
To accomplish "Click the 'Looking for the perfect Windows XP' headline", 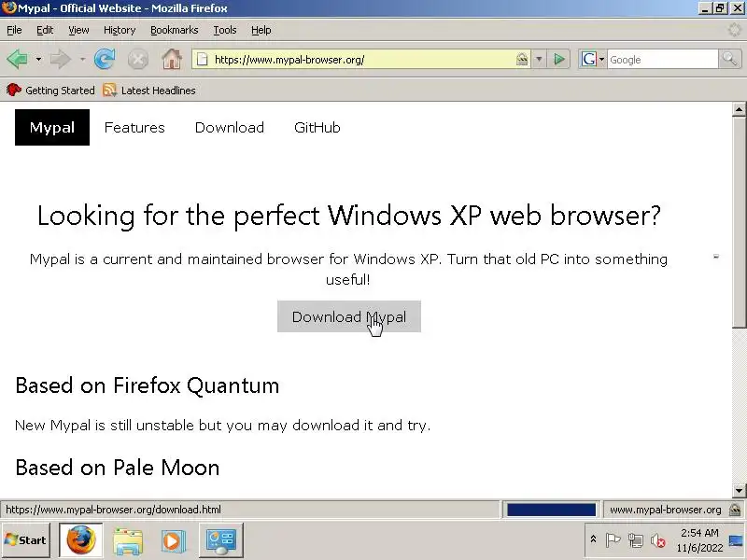I will pos(348,216).
